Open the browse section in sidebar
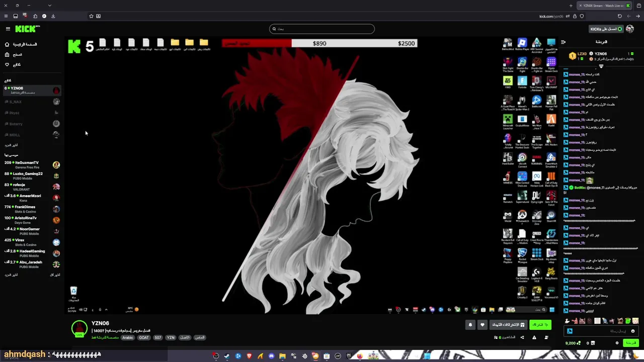The image size is (644, 362). click(x=14, y=54)
